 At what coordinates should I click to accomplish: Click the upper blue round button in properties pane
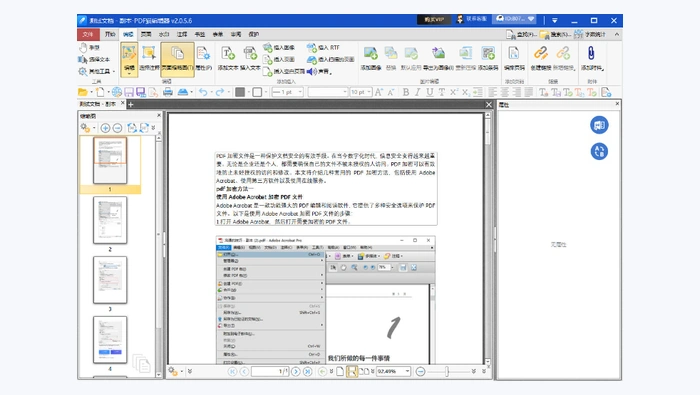coord(599,125)
